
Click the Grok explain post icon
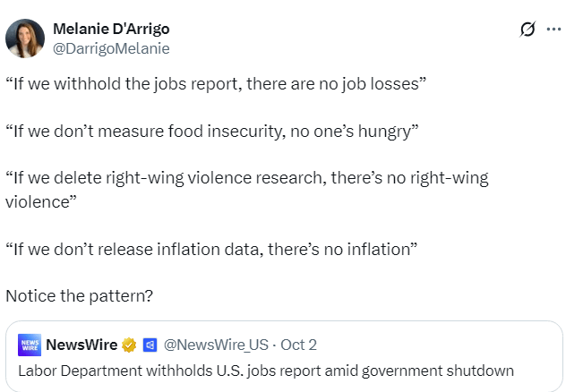click(527, 30)
